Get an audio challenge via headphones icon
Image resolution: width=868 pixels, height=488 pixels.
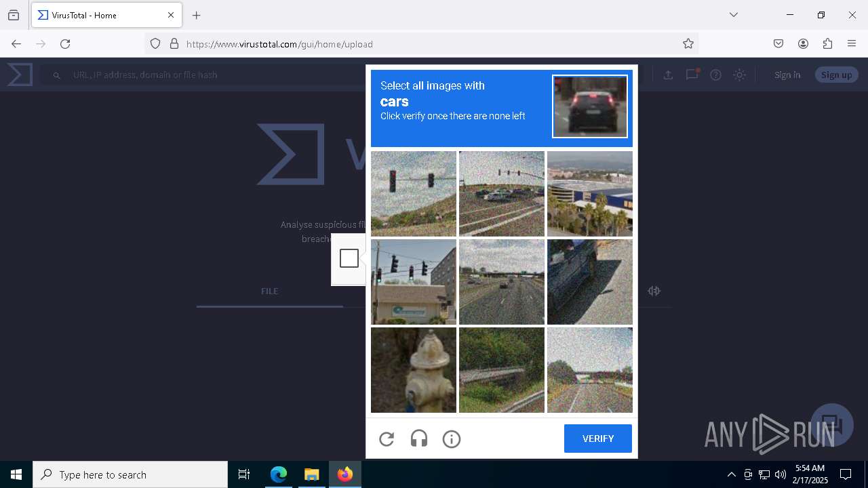click(x=419, y=439)
